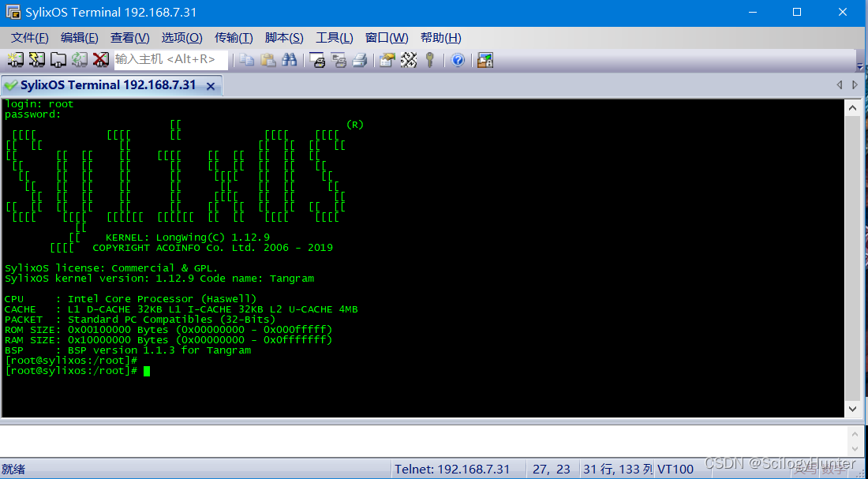Click the 'login: root' terminal line
This screenshot has height=479, width=868.
(39, 103)
